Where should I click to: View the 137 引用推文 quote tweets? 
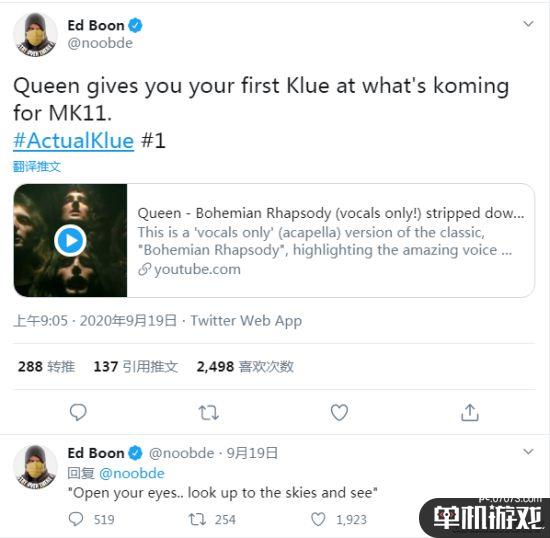coord(136,366)
